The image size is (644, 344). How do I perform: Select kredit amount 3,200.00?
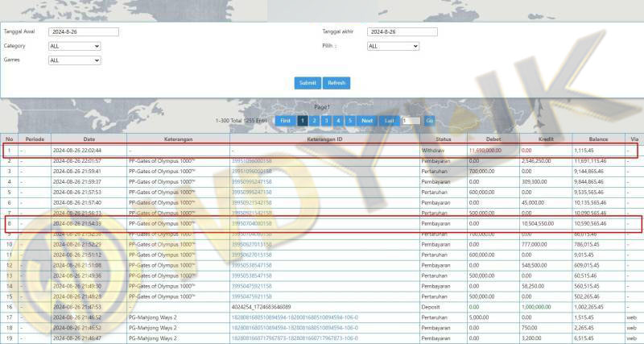(531, 338)
